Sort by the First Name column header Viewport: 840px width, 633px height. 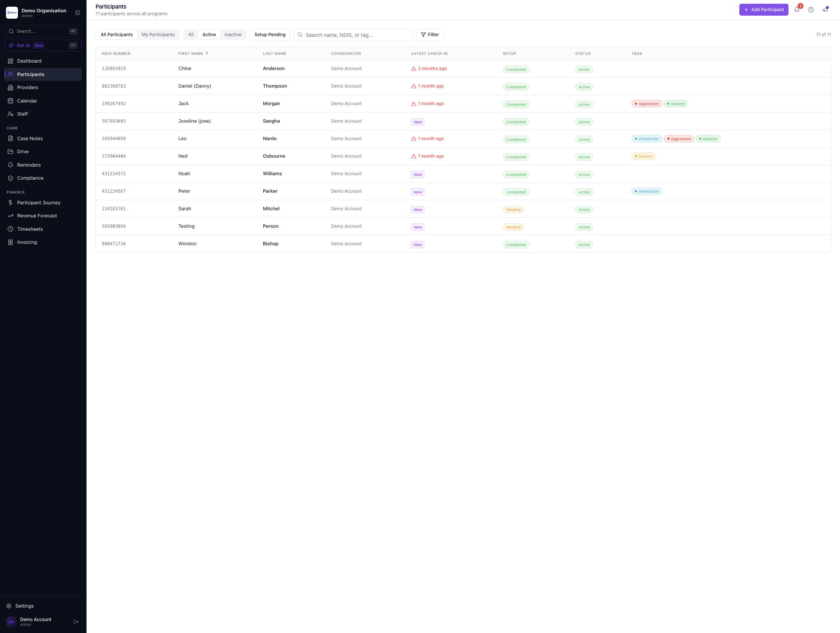point(193,54)
